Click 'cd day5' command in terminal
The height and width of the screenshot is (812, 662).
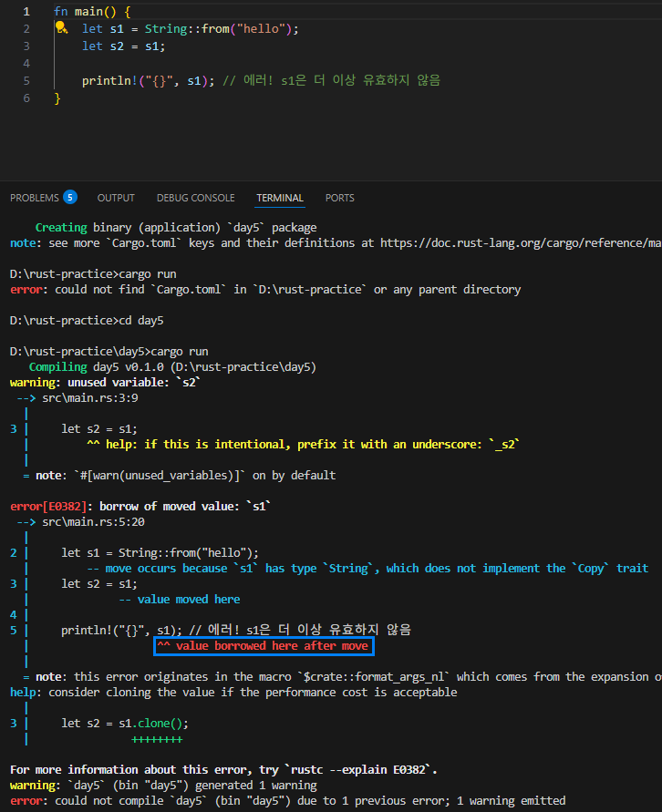(x=141, y=321)
